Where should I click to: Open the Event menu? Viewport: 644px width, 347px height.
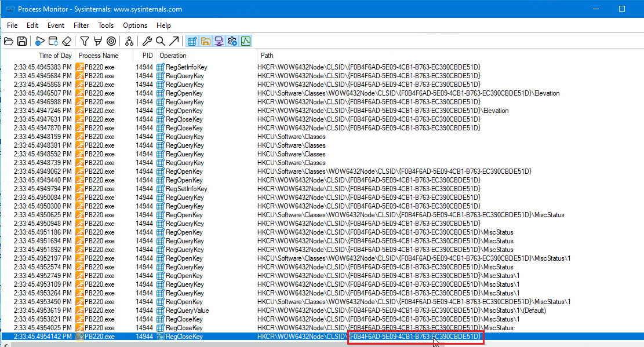point(56,25)
